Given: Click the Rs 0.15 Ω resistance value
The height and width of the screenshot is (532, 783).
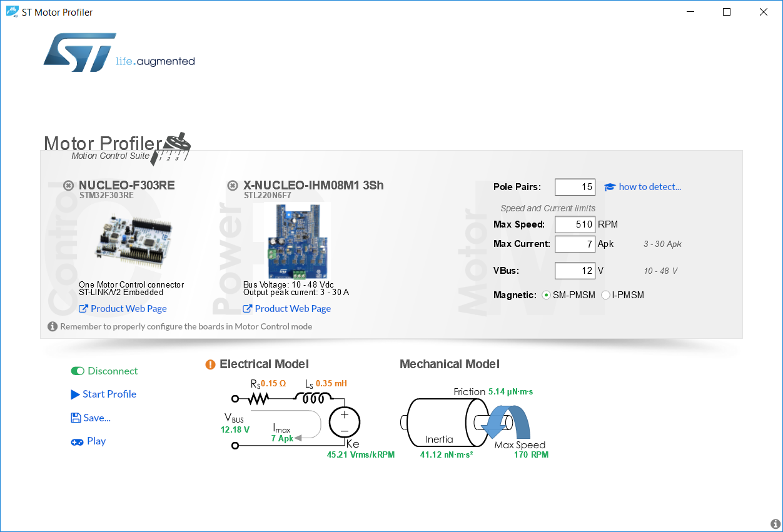Looking at the screenshot, I should tap(273, 383).
